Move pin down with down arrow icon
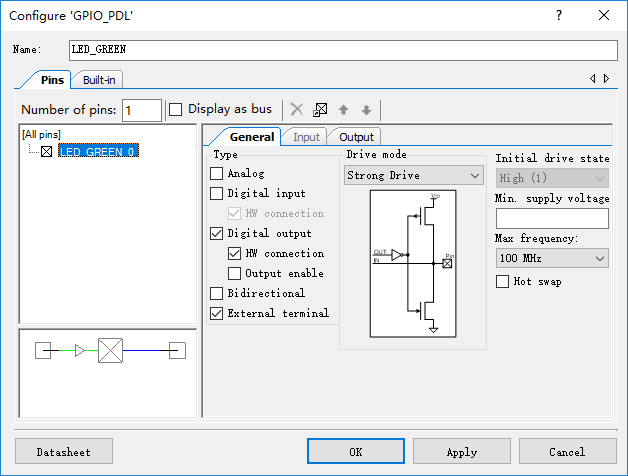 point(366,109)
